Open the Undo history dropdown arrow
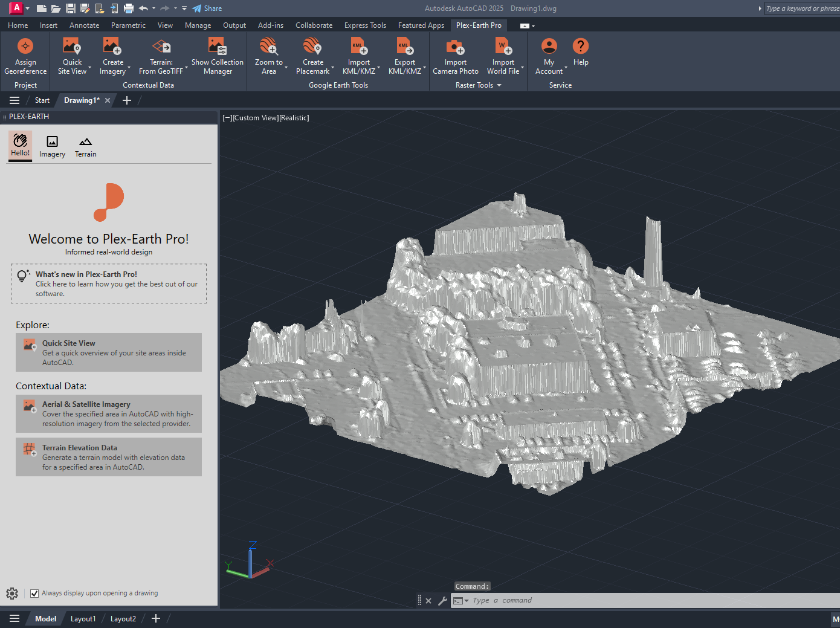This screenshot has width=840, height=628. [153, 8]
